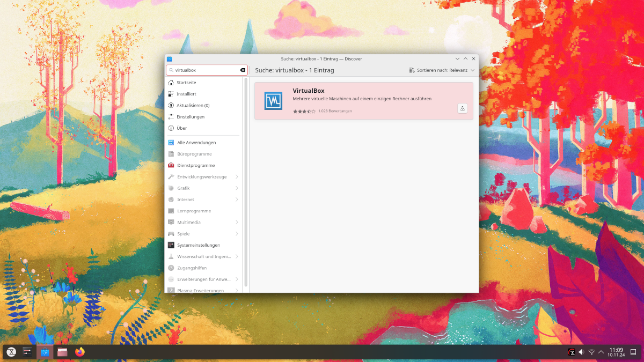Open the Wi-Fi network tray icon
The image size is (644, 362).
point(591,352)
